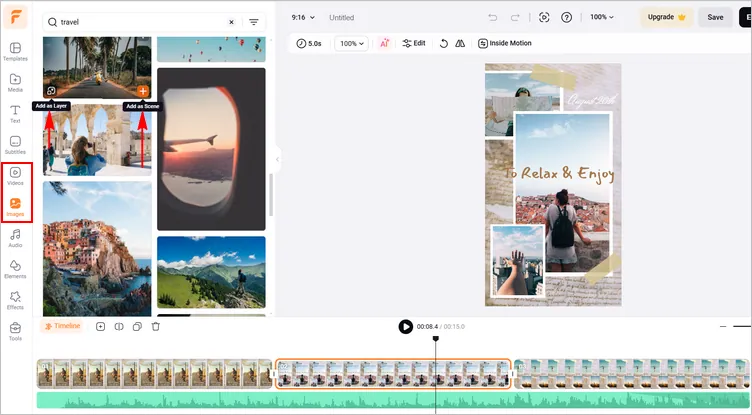
Task: Delete the selected scene
Action: click(155, 327)
